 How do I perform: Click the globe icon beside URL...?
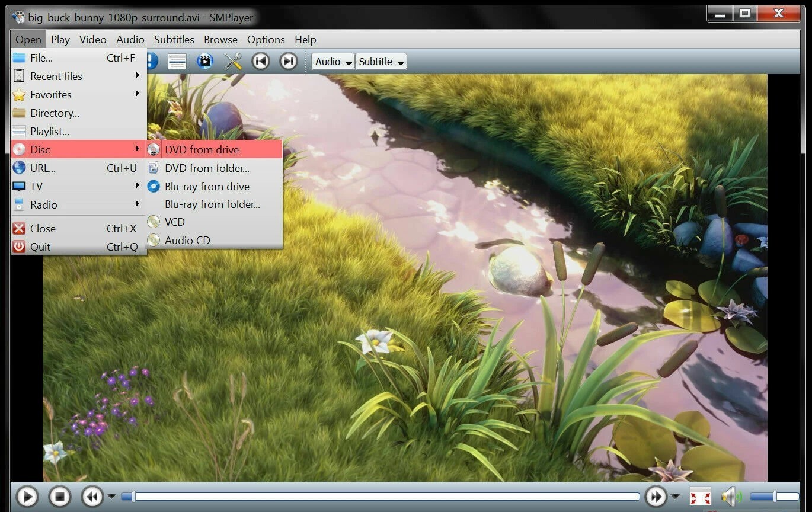[20, 168]
